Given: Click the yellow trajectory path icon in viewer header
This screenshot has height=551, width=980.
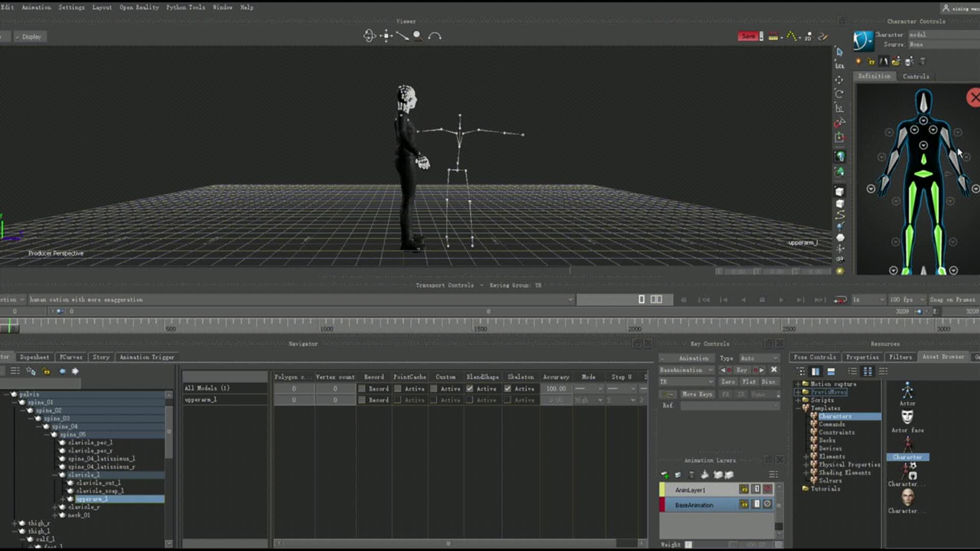Looking at the screenshot, I should [791, 36].
